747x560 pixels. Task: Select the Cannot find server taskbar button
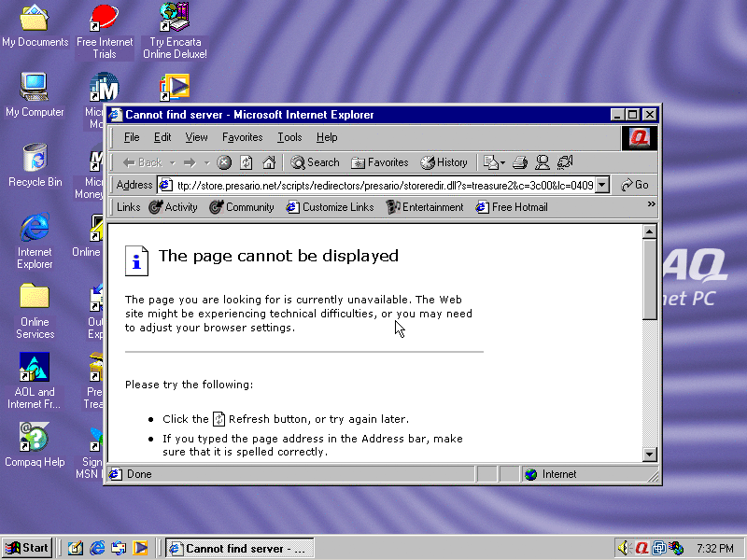coord(240,549)
